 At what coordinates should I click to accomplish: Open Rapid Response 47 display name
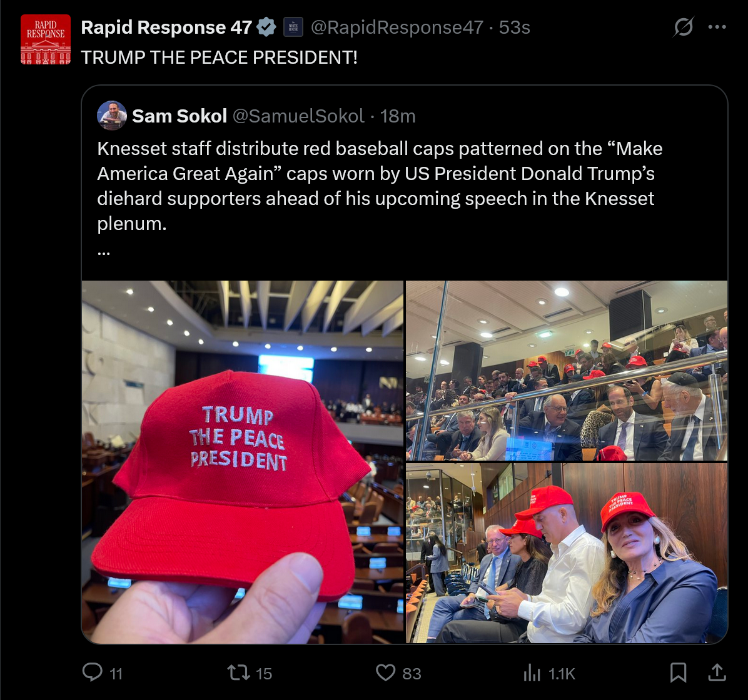(166, 27)
